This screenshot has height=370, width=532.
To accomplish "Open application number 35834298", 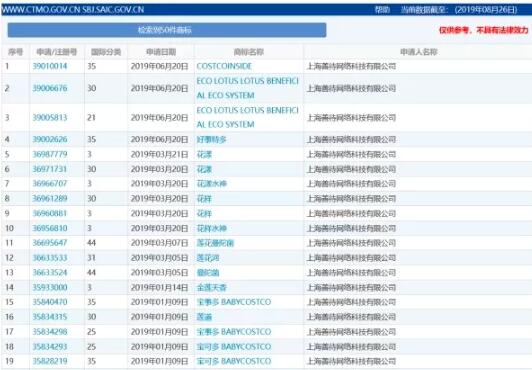I will pyautogui.click(x=50, y=332).
